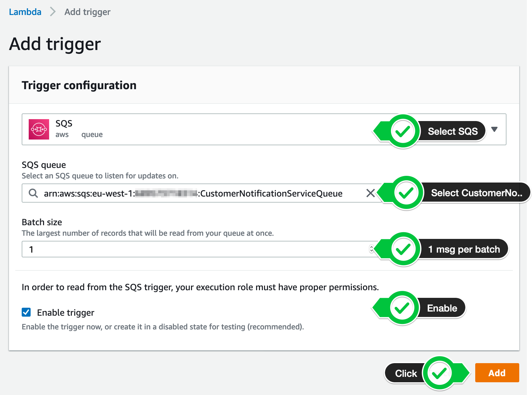Image resolution: width=532 pixels, height=395 pixels.
Task: Click green checkmark beside Enable label
Action: tap(402, 308)
